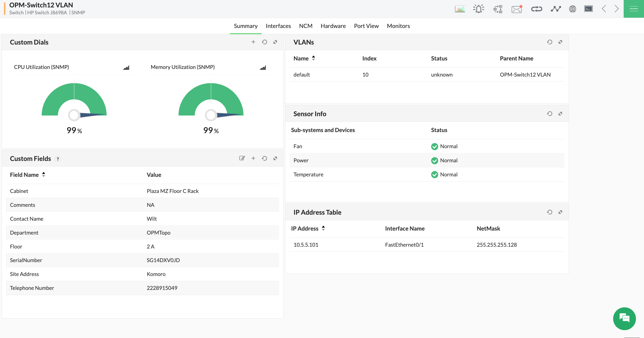644x338 pixels.
Task: Click the Fan sensor row
Action: [427, 146]
